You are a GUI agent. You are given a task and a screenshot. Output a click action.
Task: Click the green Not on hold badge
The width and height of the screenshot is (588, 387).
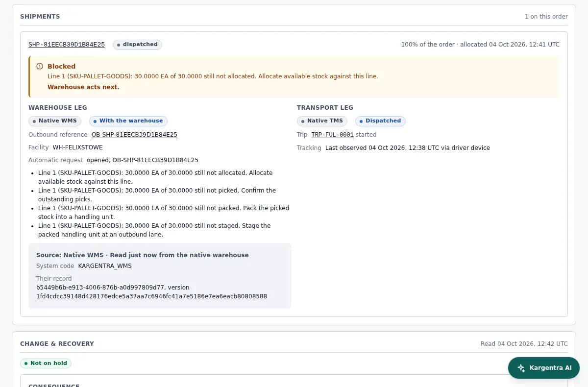point(46,363)
